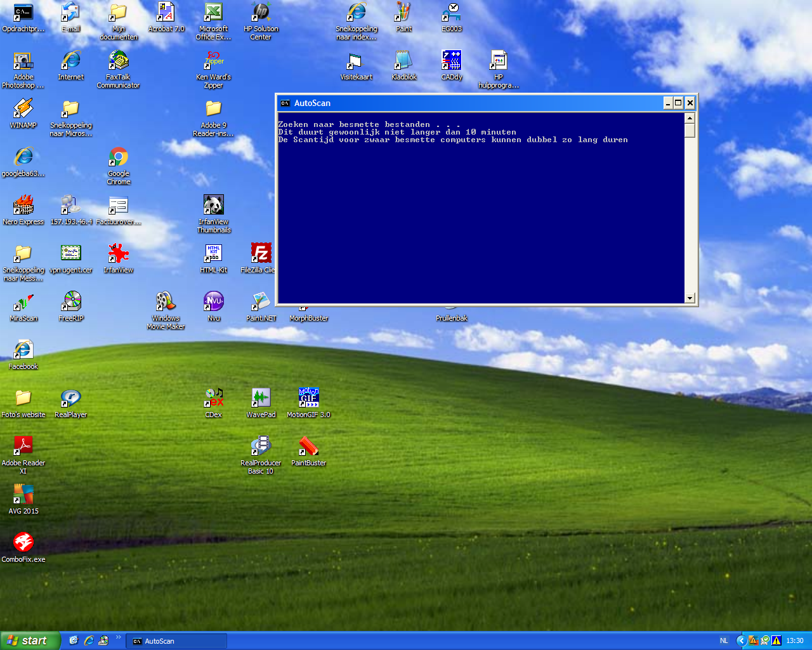Open the MiraScan desktop shortcut

23,307
